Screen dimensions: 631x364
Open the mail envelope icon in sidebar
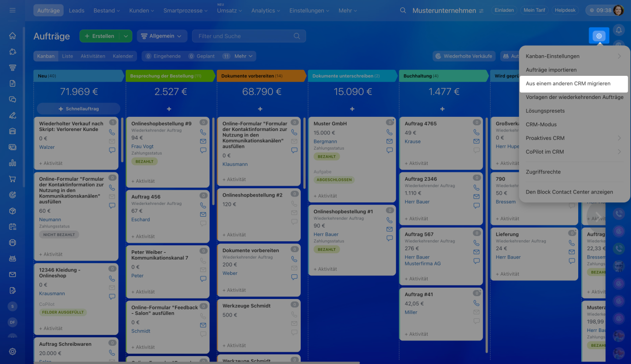click(x=12, y=274)
